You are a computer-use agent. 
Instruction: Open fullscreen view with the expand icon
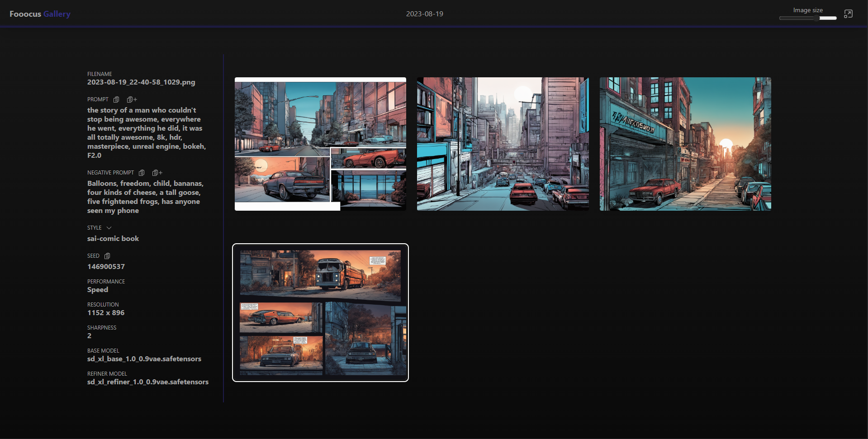[848, 14]
